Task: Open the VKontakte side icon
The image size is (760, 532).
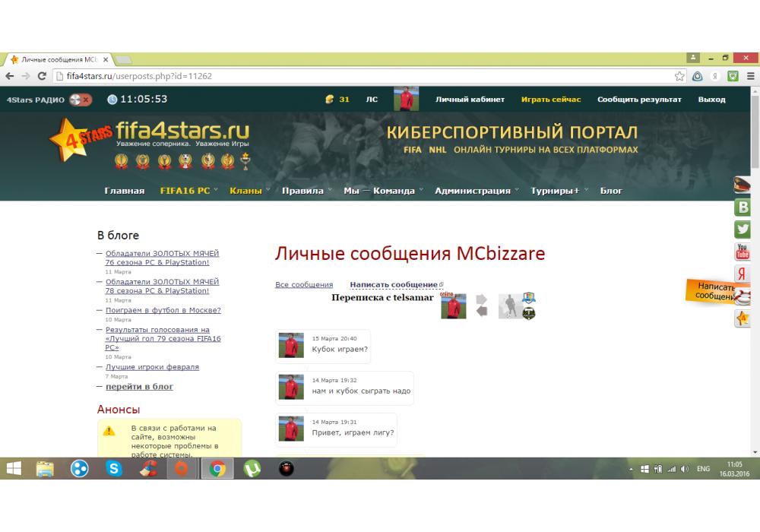Action: click(x=742, y=207)
